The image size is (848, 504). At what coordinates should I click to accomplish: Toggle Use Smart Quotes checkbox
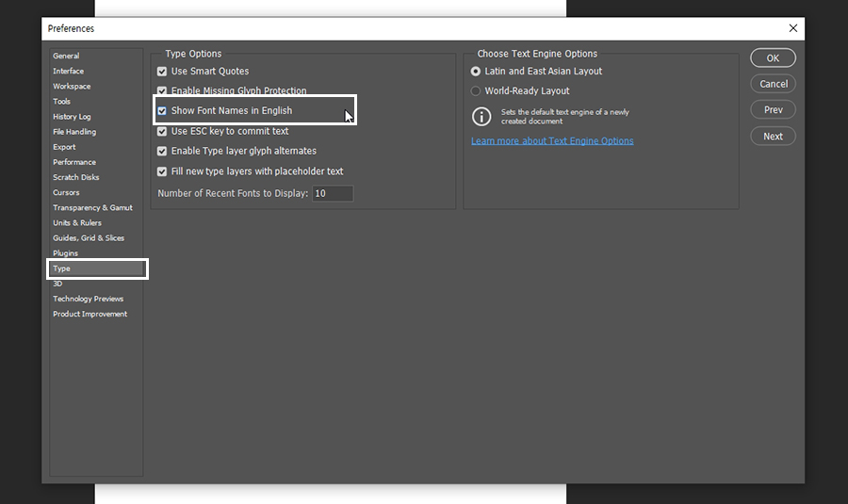click(162, 72)
